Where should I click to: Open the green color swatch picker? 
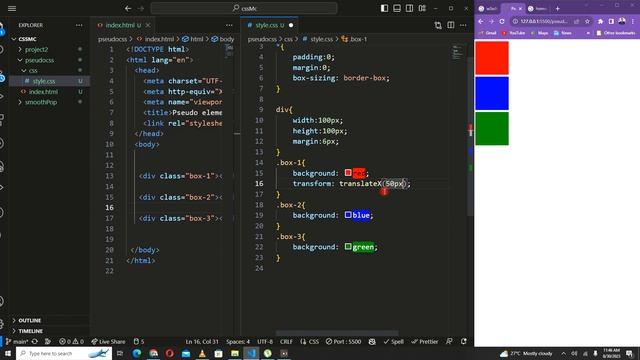[x=348, y=247]
